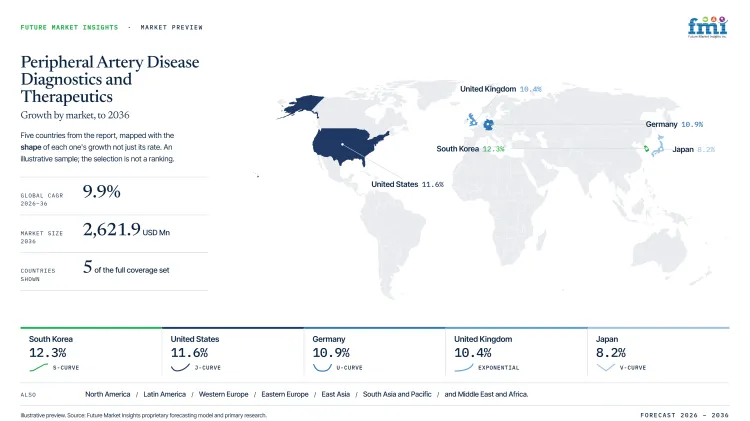750x421 pixels.
Task: Click the United States J-curve icon
Action: [180, 367]
